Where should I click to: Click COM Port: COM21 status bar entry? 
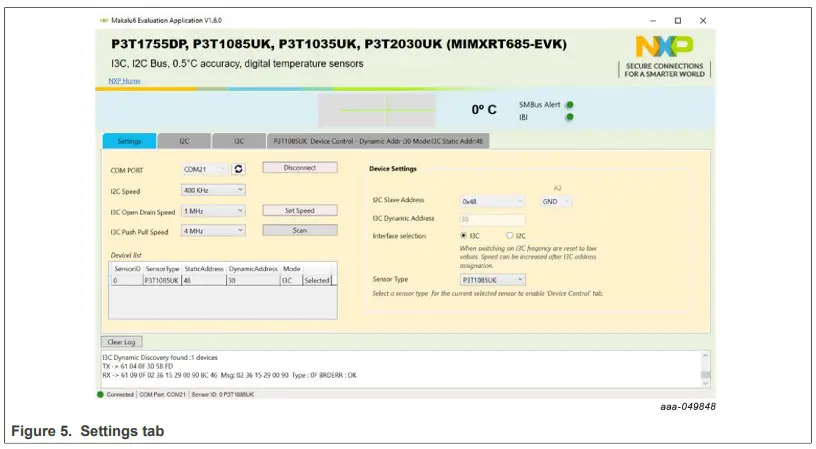(x=162, y=394)
